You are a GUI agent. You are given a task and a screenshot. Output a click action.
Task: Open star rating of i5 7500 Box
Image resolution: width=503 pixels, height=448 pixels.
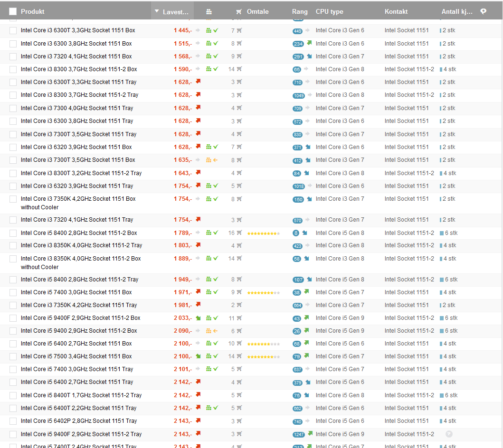(263, 357)
